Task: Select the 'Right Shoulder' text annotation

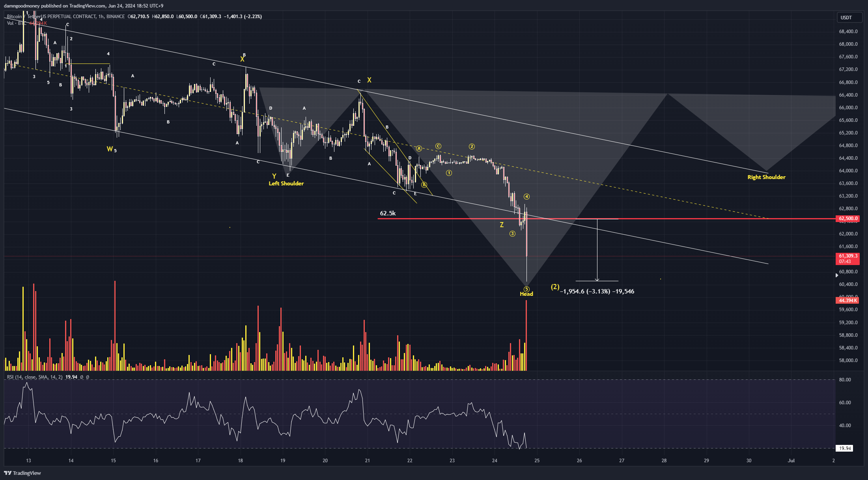Action: pyautogui.click(x=766, y=177)
